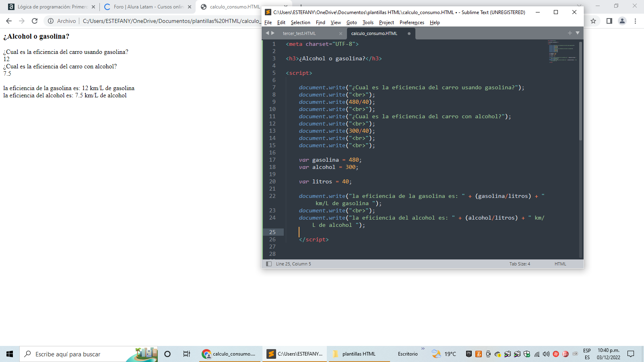
Task: Open the Project menu
Action: pyautogui.click(x=386, y=23)
